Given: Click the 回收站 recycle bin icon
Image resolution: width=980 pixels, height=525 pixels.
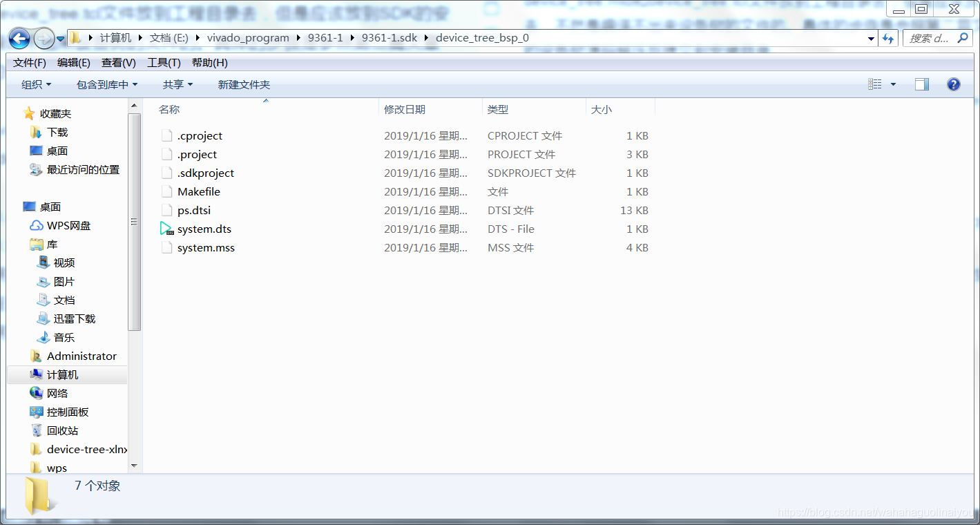Looking at the screenshot, I should click(x=37, y=430).
